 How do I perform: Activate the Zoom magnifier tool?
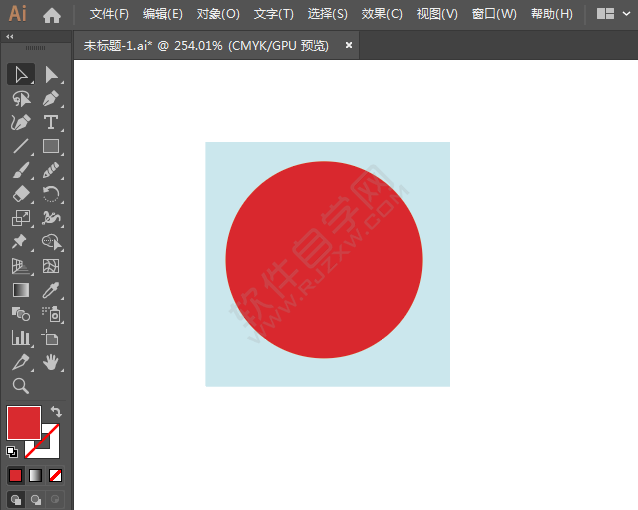pos(21,386)
